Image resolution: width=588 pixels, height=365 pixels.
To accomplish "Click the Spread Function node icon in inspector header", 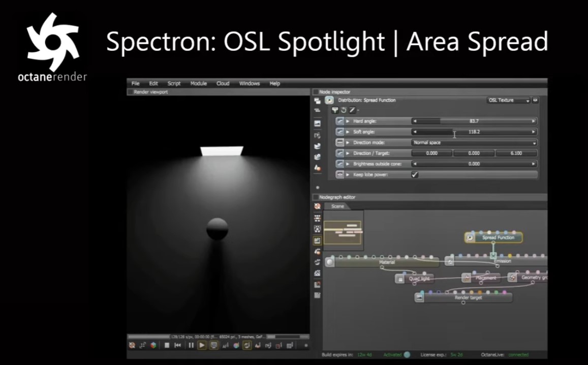I will pyautogui.click(x=329, y=100).
